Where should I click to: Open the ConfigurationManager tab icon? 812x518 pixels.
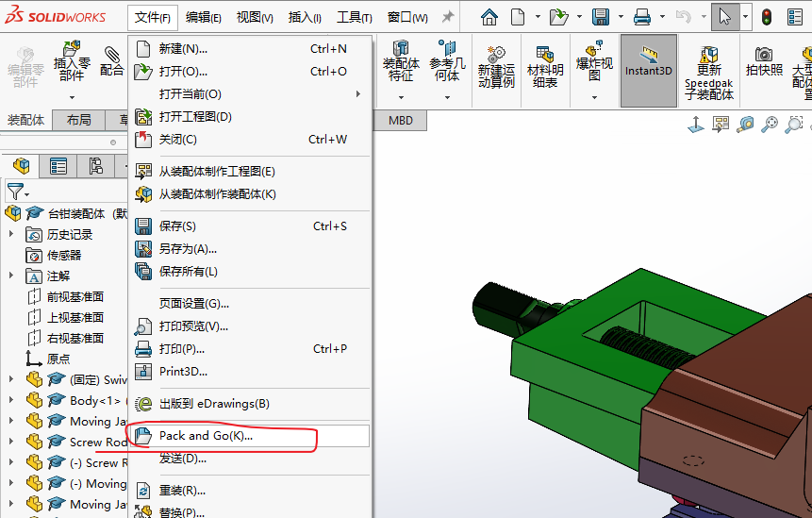pos(95,166)
